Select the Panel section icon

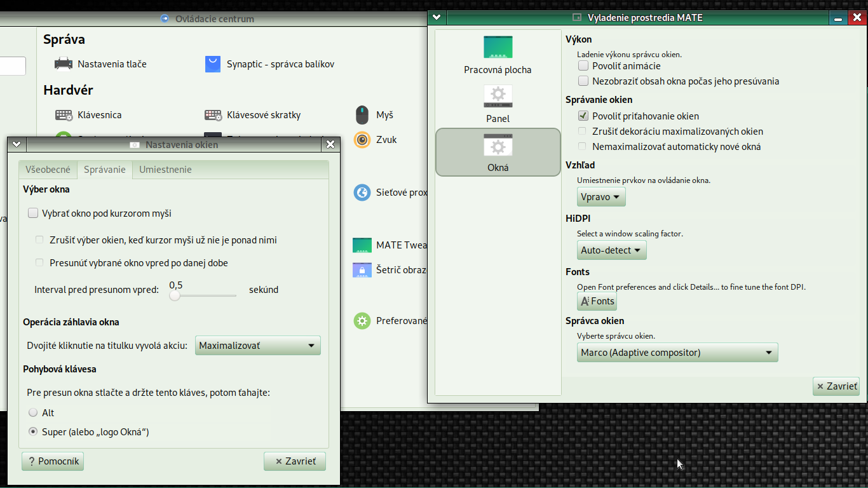tap(498, 97)
